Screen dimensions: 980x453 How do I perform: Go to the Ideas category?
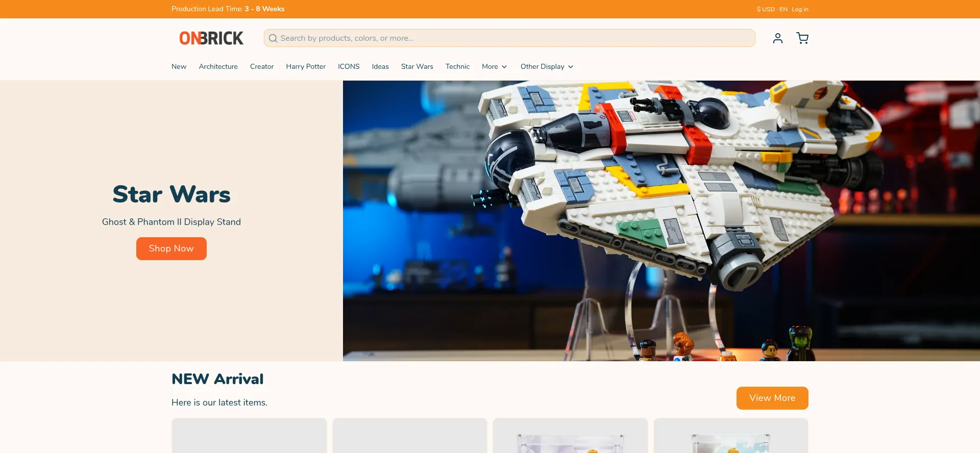380,67
